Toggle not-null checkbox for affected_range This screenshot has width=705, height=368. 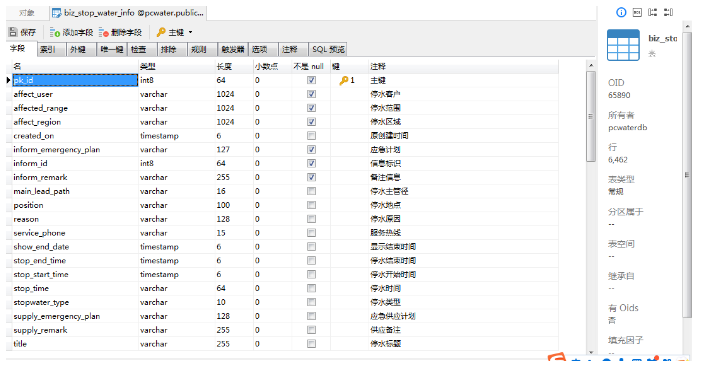(311, 108)
